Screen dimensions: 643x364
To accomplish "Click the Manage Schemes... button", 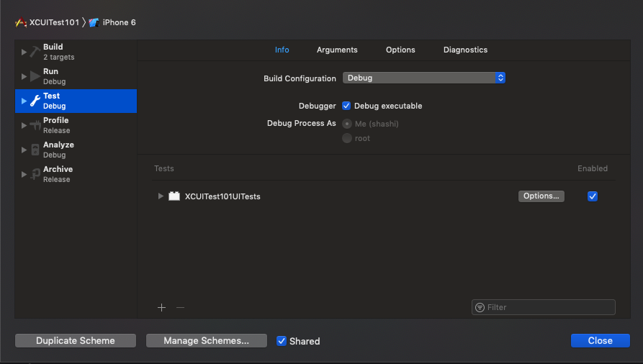I will (206, 341).
